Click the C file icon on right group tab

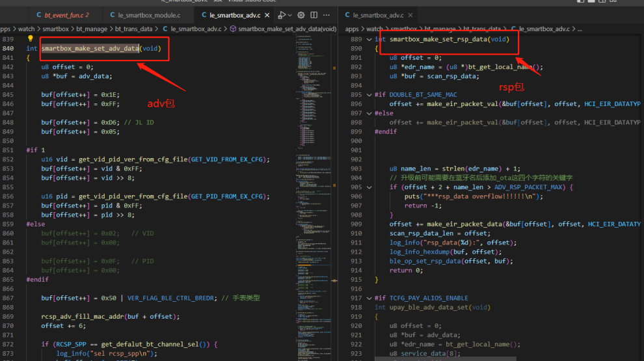point(347,15)
